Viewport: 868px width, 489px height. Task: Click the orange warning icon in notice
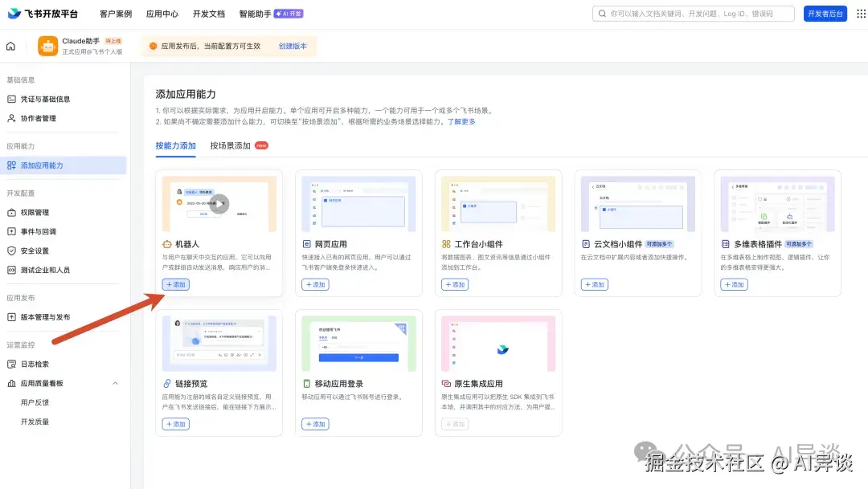click(x=153, y=46)
